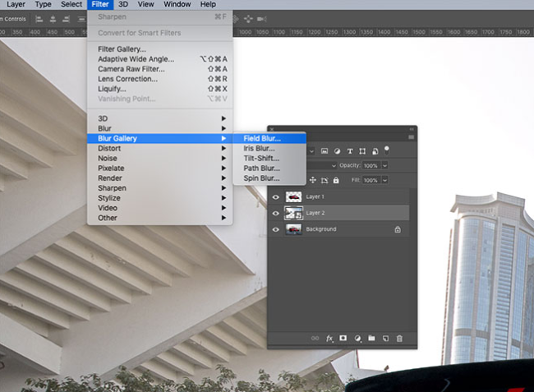Viewport: 534px width, 392px height.
Task: Create a new layer
Action: (x=385, y=339)
